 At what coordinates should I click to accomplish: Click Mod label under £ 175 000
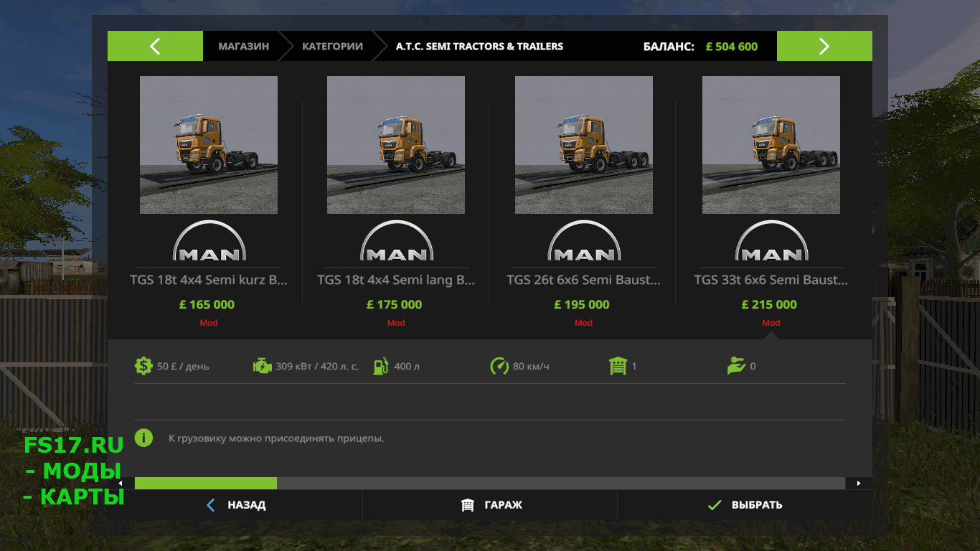click(396, 323)
